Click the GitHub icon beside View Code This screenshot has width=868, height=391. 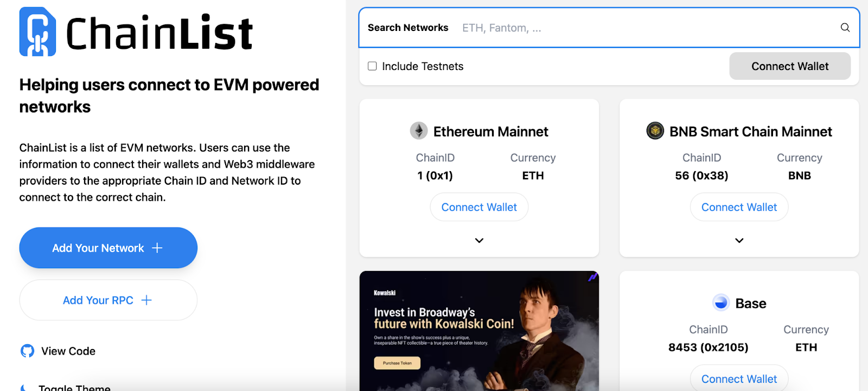pyautogui.click(x=27, y=351)
